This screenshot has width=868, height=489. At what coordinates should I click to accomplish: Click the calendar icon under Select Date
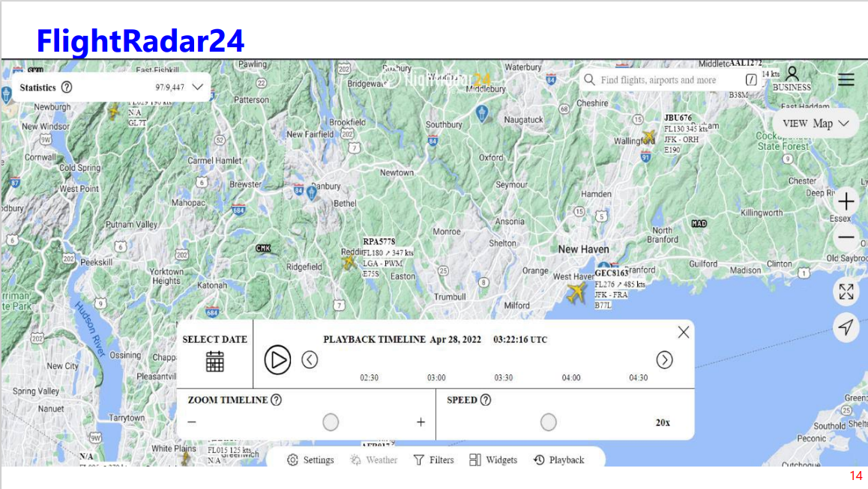215,361
